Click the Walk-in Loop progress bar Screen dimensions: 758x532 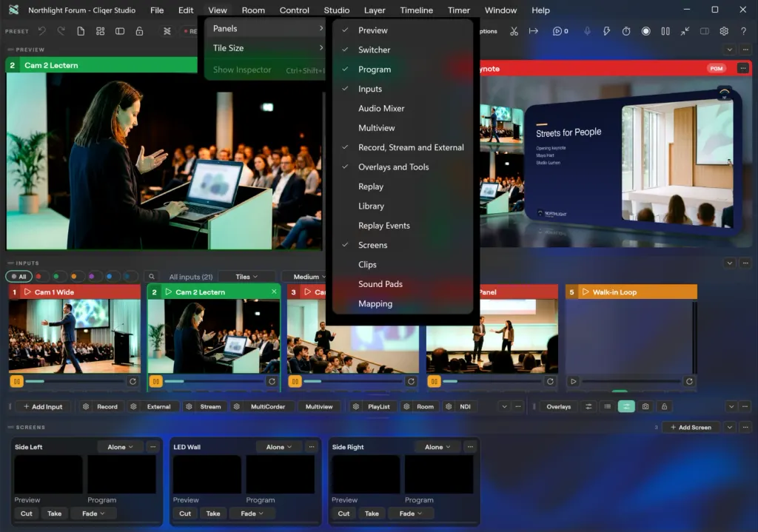click(631, 381)
